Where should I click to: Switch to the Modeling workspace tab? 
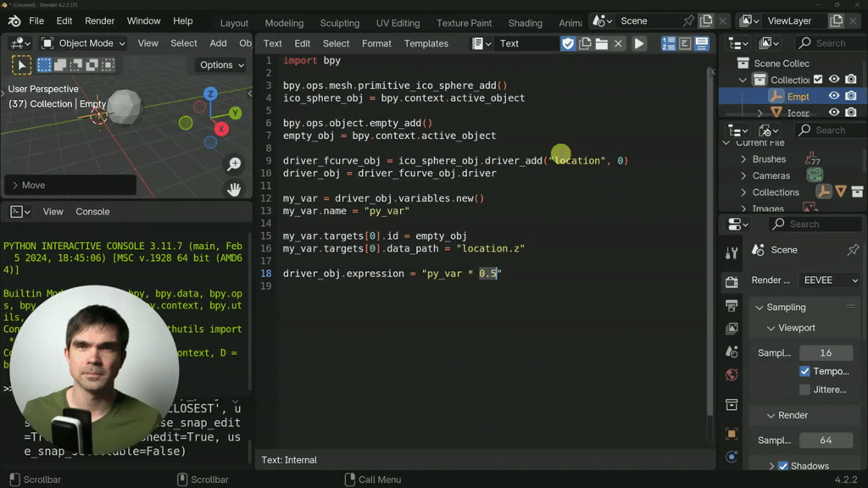[284, 23]
